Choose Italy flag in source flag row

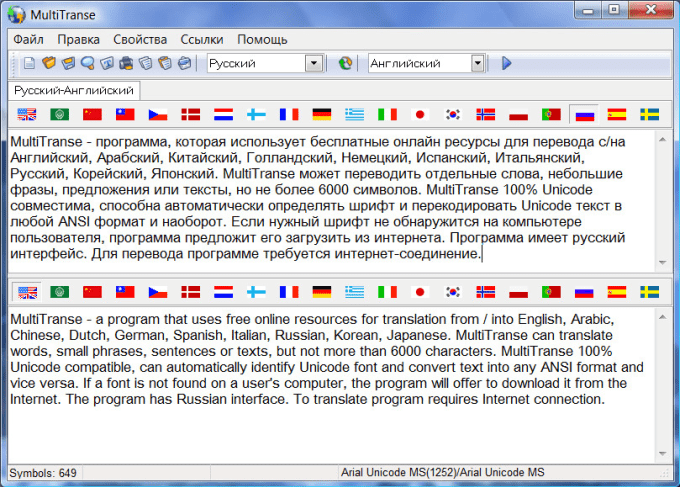[387, 114]
